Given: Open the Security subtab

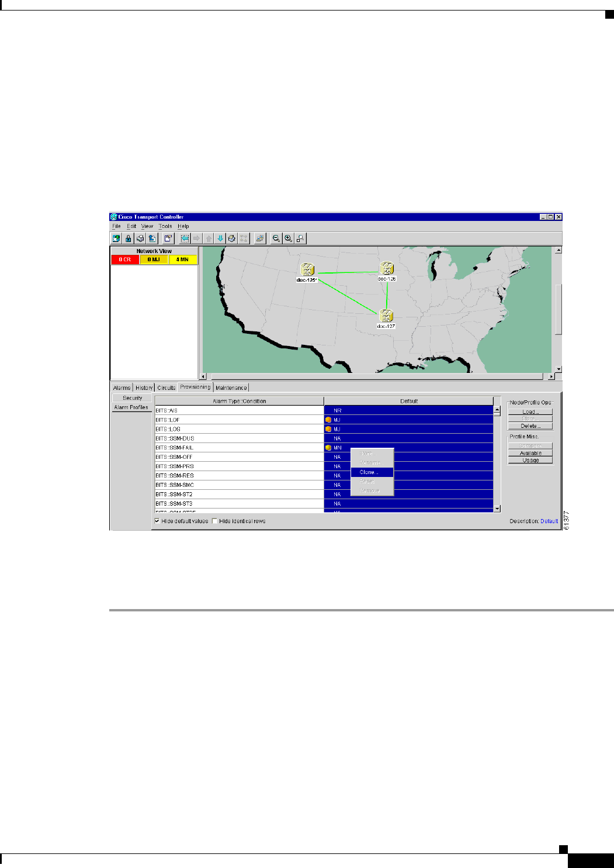Looking at the screenshot, I should (132, 398).
